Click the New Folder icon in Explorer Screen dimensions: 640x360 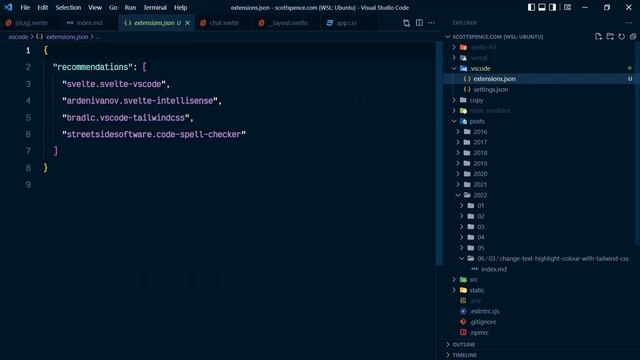610,37
